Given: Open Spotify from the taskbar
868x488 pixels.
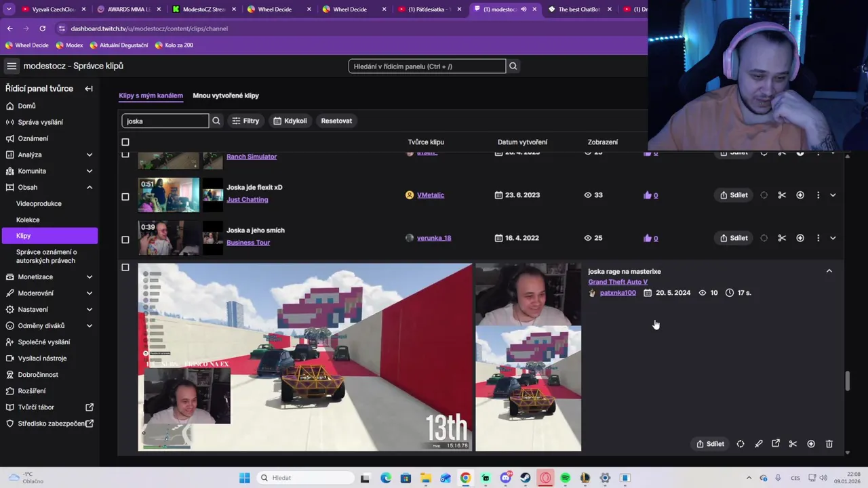Looking at the screenshot, I should (x=566, y=478).
